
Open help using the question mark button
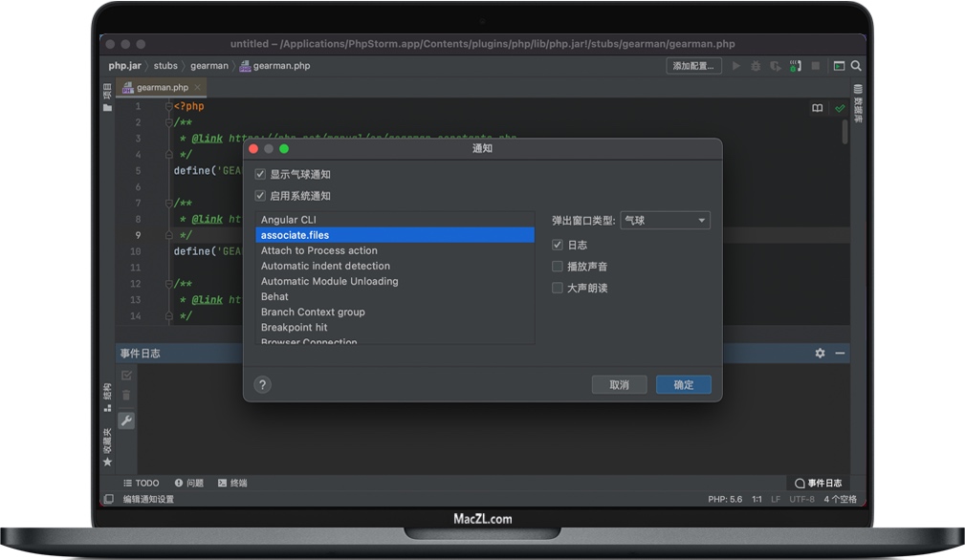[260, 384]
